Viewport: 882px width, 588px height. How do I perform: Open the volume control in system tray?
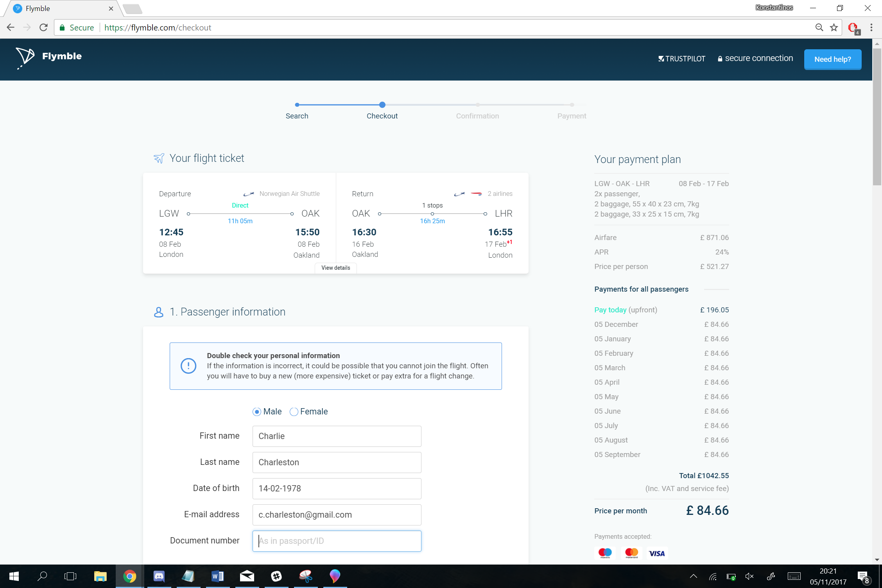coord(749,576)
